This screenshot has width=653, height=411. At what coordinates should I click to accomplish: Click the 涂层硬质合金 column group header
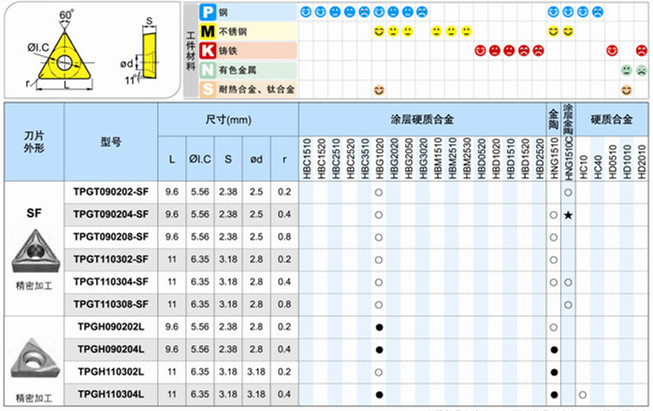pyautogui.click(x=421, y=118)
